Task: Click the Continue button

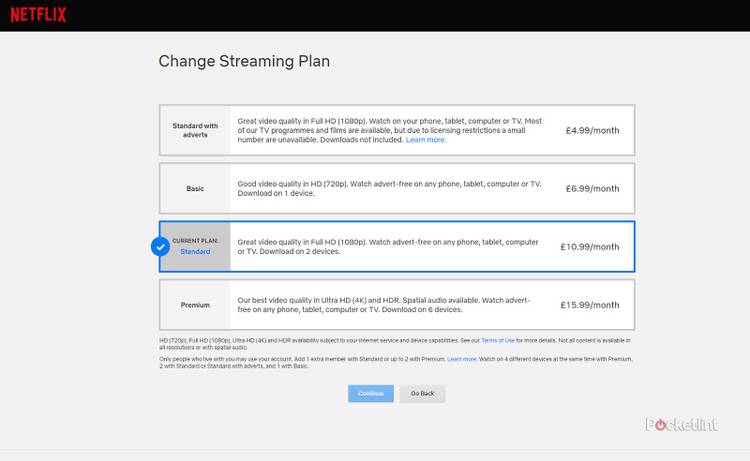Action: pyautogui.click(x=371, y=393)
